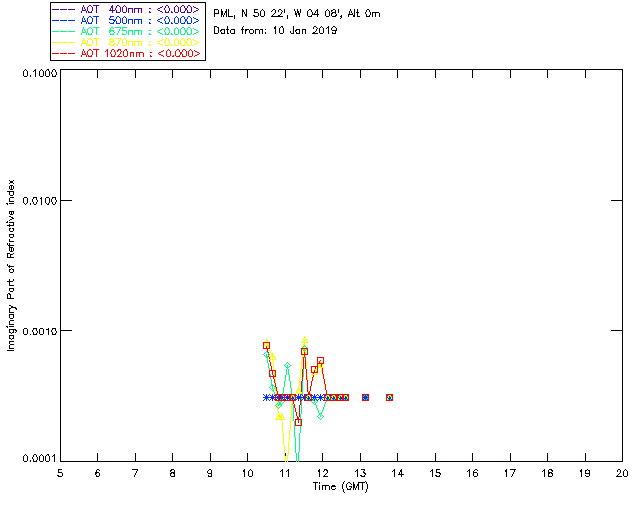Click the "Time (GMT)" axis label
The width and height of the screenshot is (640, 512).
[x=340, y=487]
